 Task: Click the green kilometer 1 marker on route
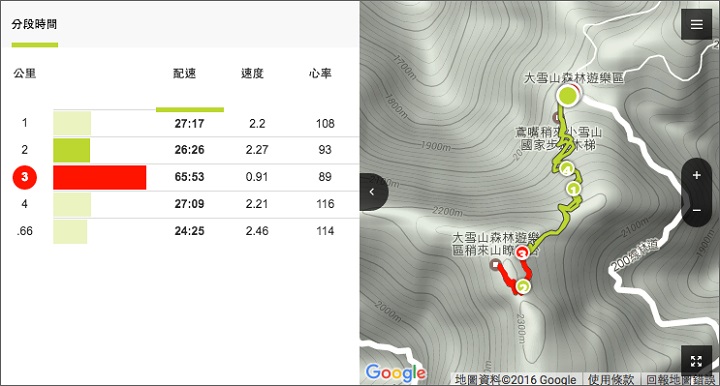pyautogui.click(x=574, y=188)
